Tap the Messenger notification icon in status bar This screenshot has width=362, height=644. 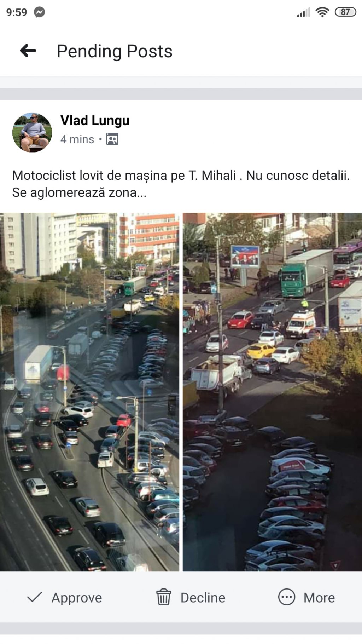[x=39, y=12]
